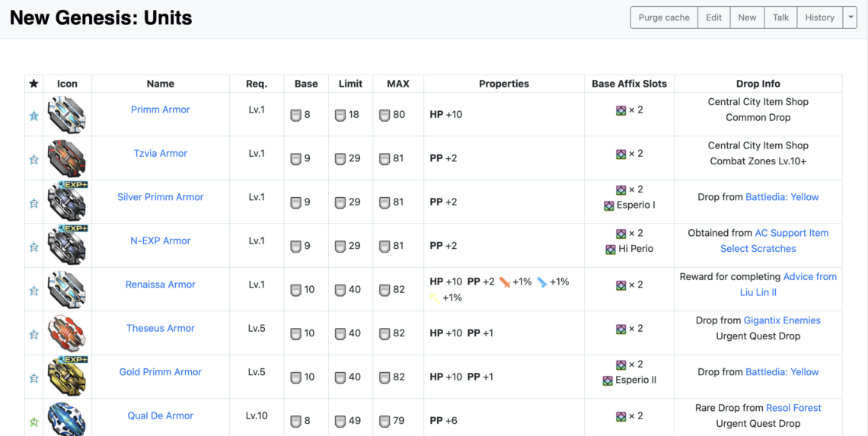This screenshot has width=868, height=436.
Task: Open the Talk page tab
Action: pyautogui.click(x=780, y=18)
